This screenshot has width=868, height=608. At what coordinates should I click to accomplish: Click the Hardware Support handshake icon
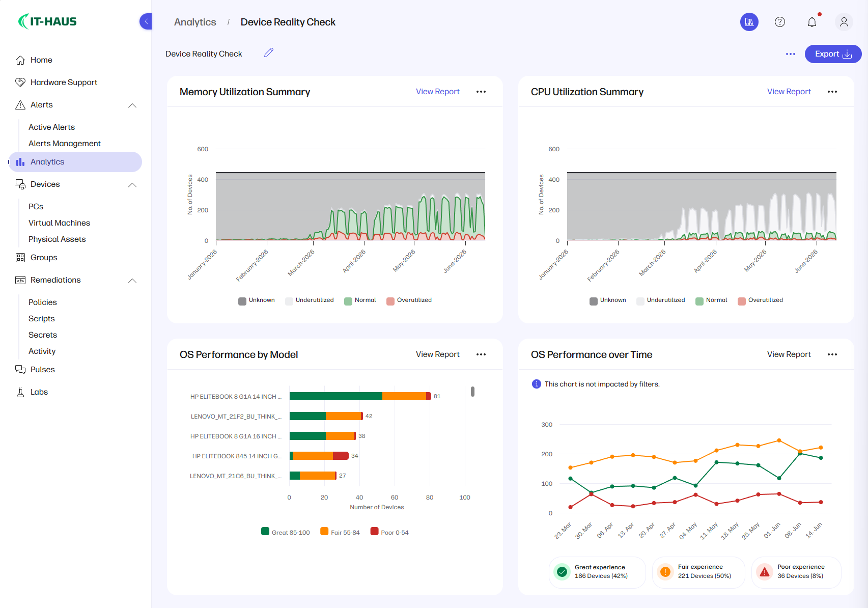(x=20, y=82)
